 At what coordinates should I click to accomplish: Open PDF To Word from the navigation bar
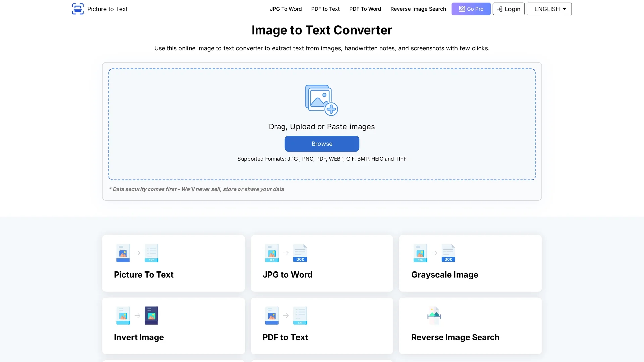coord(365,9)
